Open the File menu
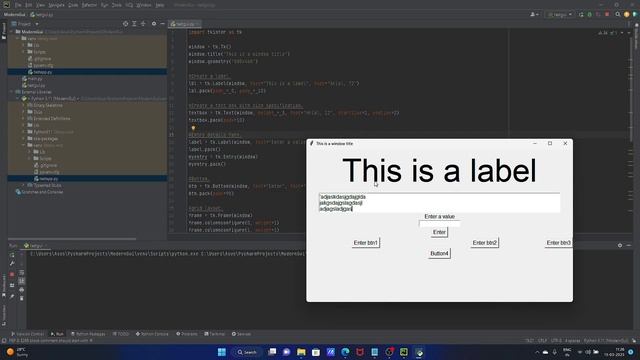 [x=18, y=5]
